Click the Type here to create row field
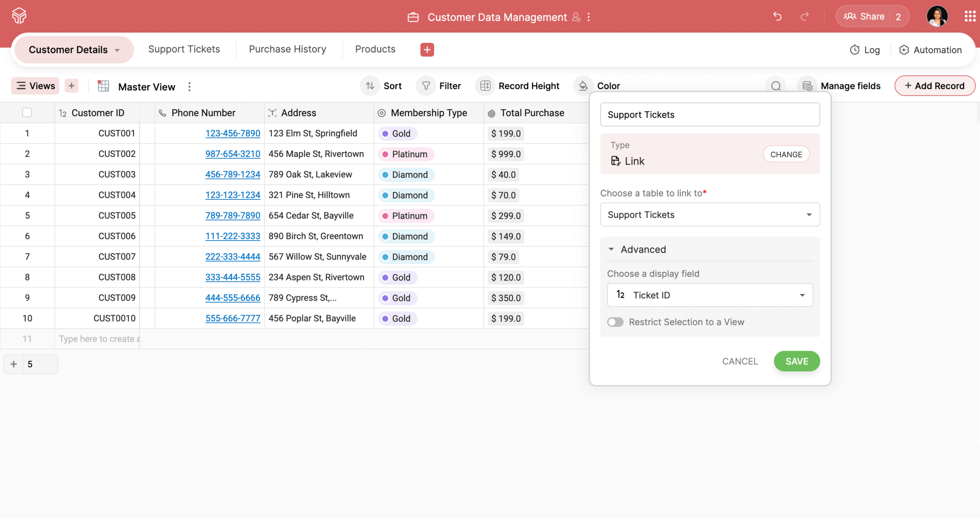 (x=98, y=339)
